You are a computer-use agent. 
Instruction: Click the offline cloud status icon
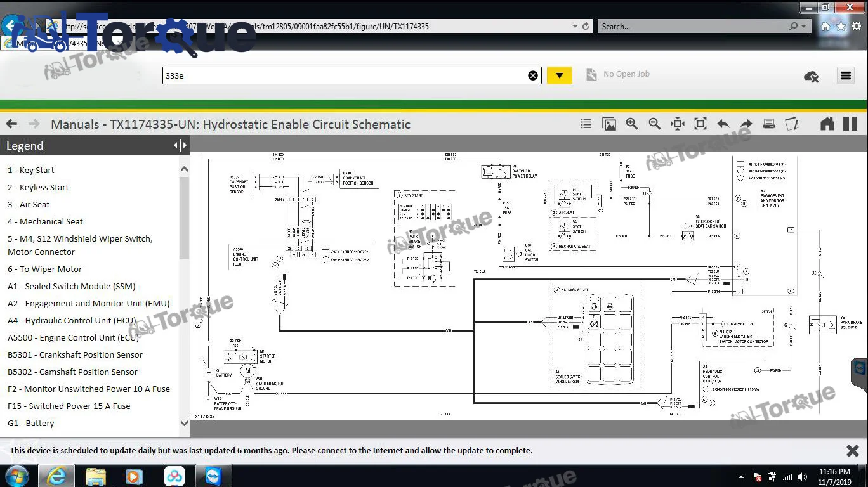811,76
